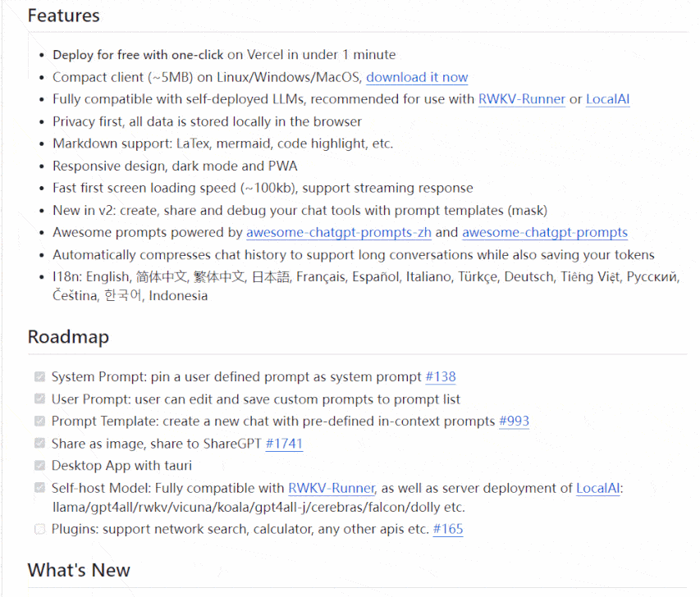Toggle the Self-host Model checkbox

[39, 488]
